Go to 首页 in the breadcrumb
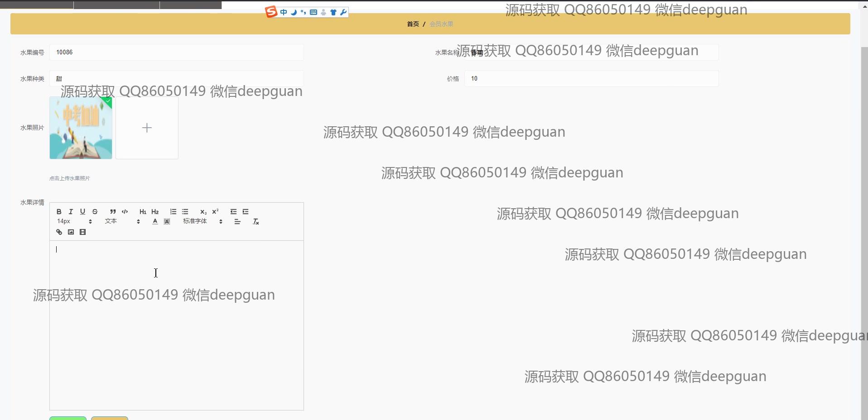Screen dimensions: 868x420 (413, 24)
